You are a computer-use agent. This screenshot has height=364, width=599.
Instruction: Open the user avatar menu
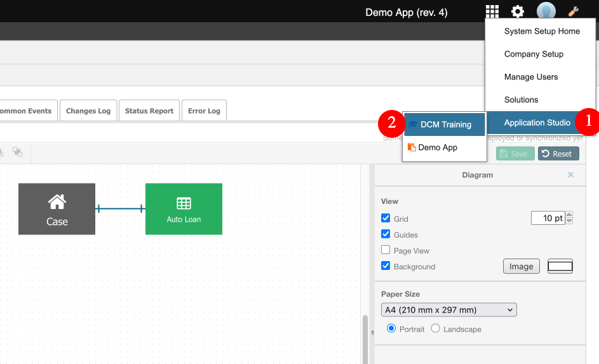point(546,11)
